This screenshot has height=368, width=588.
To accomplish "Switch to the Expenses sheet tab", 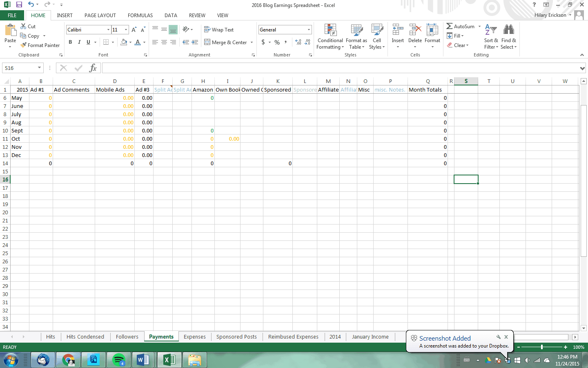I will click(x=194, y=337).
